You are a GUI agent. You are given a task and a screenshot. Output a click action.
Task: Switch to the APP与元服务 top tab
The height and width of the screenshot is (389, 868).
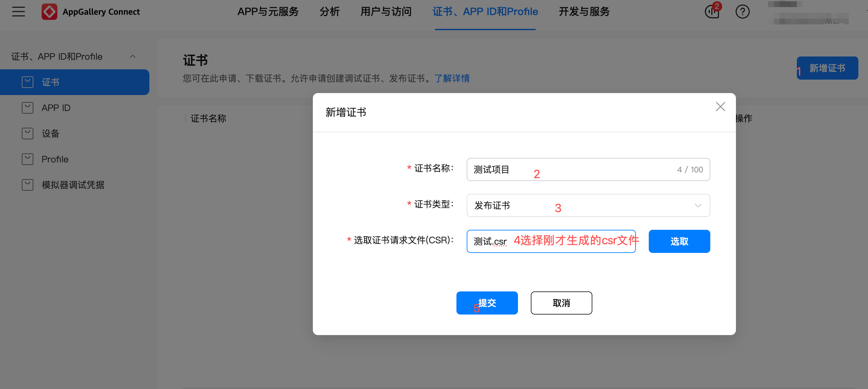click(268, 12)
